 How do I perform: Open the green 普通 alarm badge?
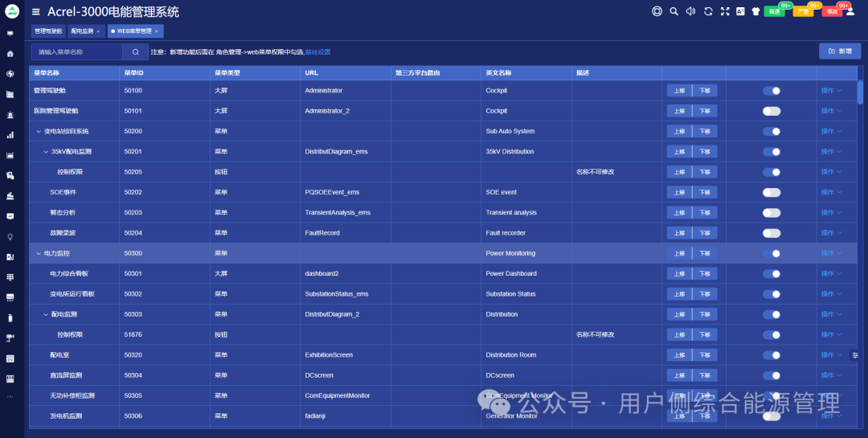click(x=774, y=11)
